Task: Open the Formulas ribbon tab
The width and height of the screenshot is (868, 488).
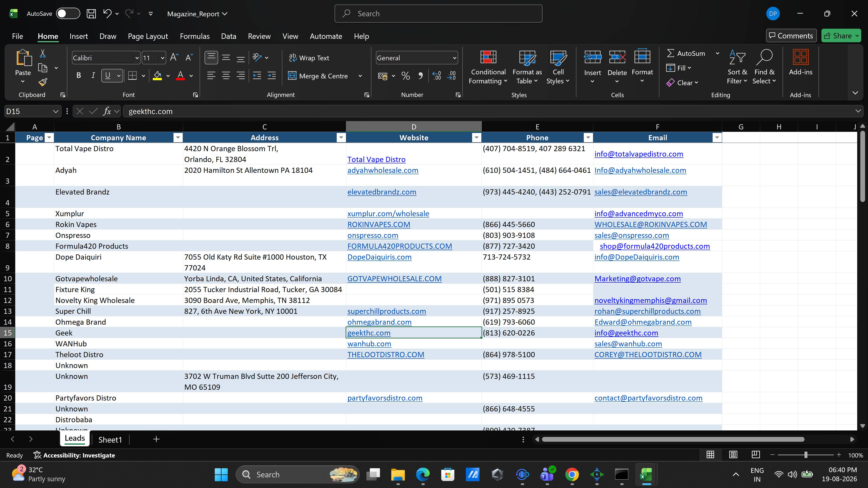Action: click(194, 36)
